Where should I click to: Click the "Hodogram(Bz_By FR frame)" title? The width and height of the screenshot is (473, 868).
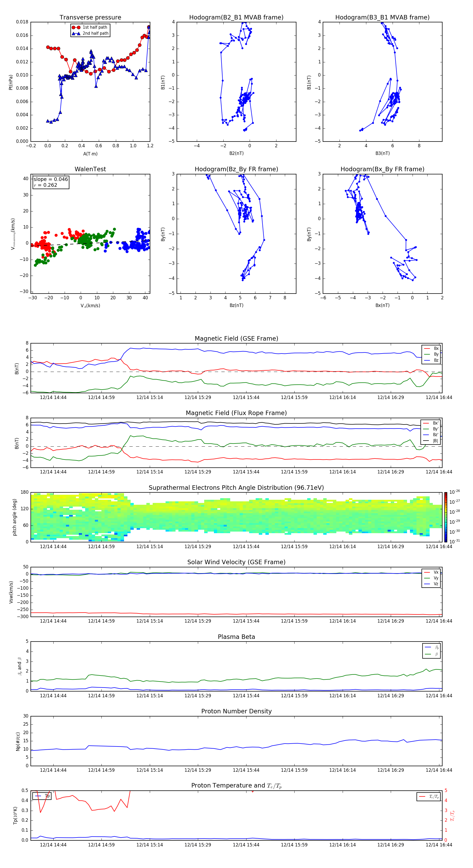pyautogui.click(x=236, y=169)
